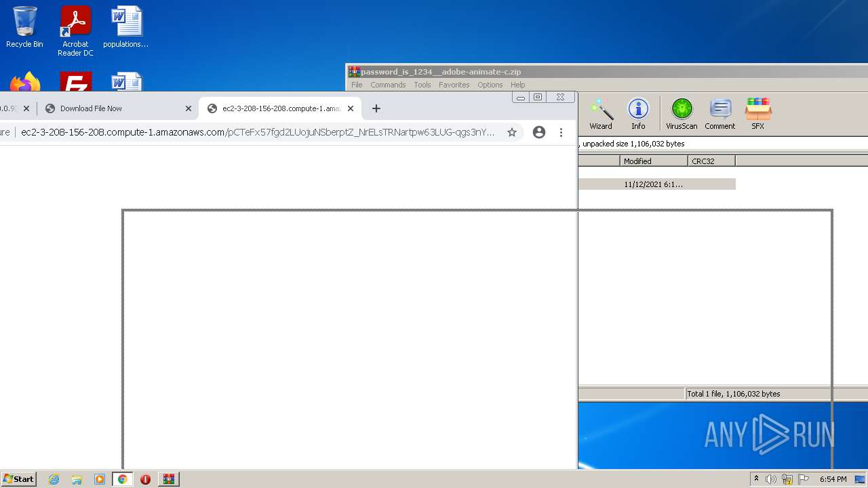Click the 6:54 PM system clock
This screenshot has width=868, height=488.
pos(833,479)
